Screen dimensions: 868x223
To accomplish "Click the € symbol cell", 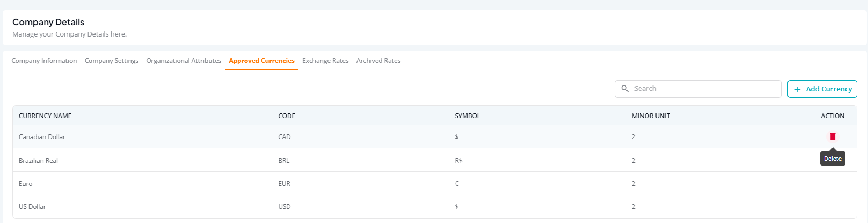I will click(457, 184).
